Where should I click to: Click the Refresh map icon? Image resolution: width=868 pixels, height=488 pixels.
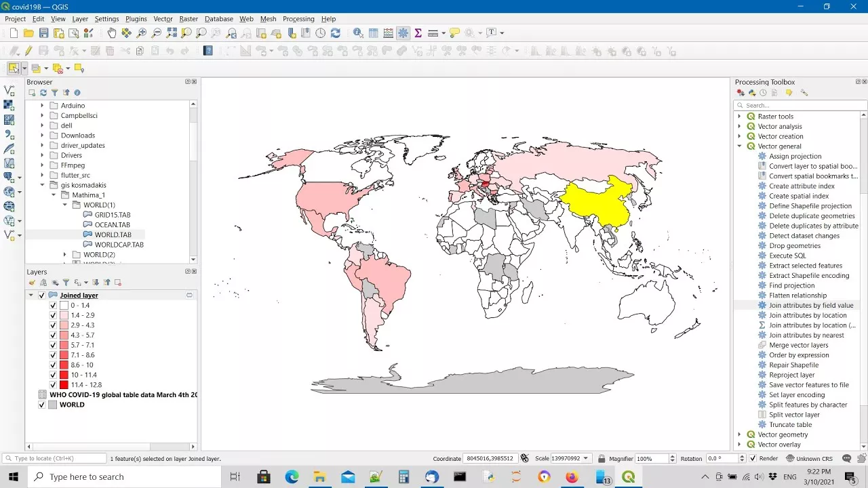[335, 33]
